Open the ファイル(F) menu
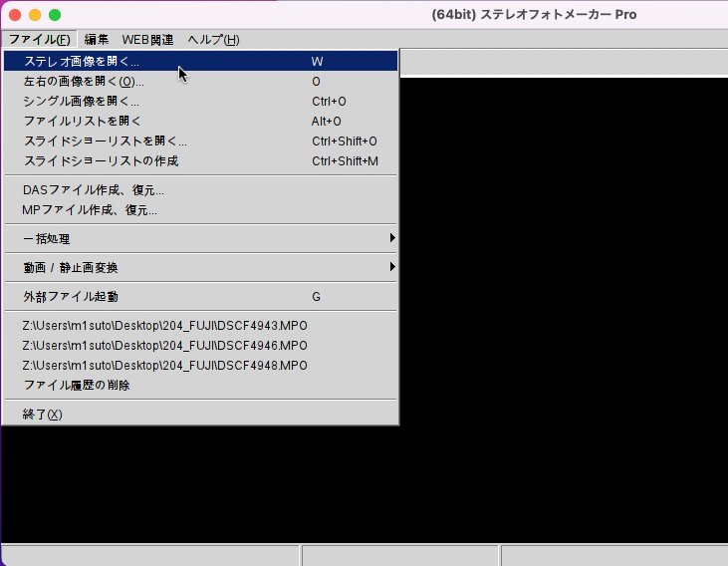Screen dimensions: 728x566 [x=40, y=40]
